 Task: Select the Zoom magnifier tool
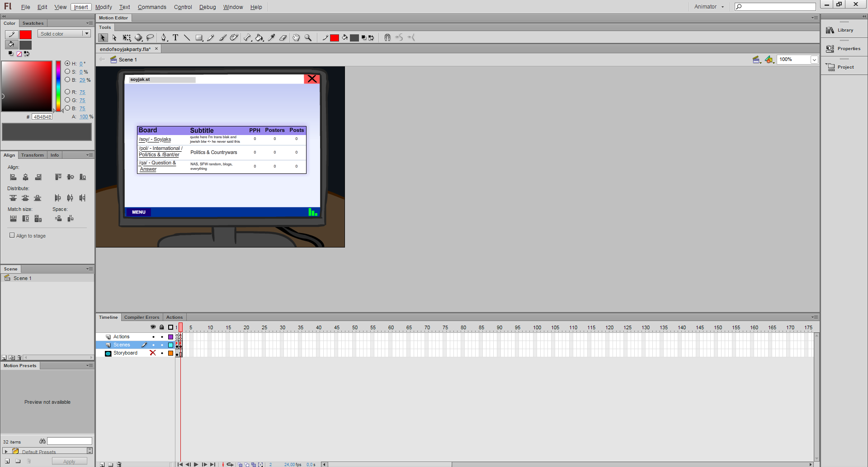coord(308,38)
